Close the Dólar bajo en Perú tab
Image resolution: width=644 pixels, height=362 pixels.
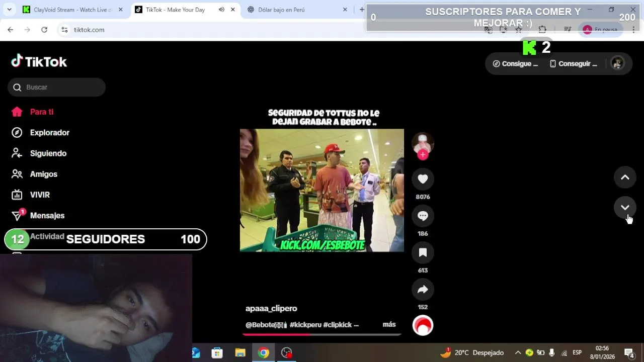345,10
